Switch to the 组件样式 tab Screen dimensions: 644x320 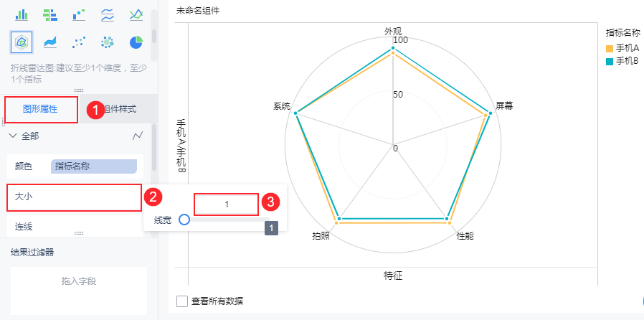pos(118,109)
